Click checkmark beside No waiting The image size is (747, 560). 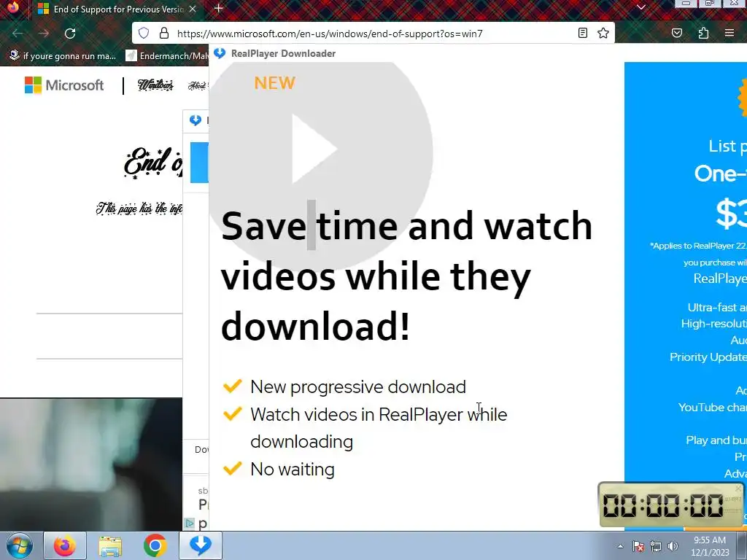(x=233, y=468)
